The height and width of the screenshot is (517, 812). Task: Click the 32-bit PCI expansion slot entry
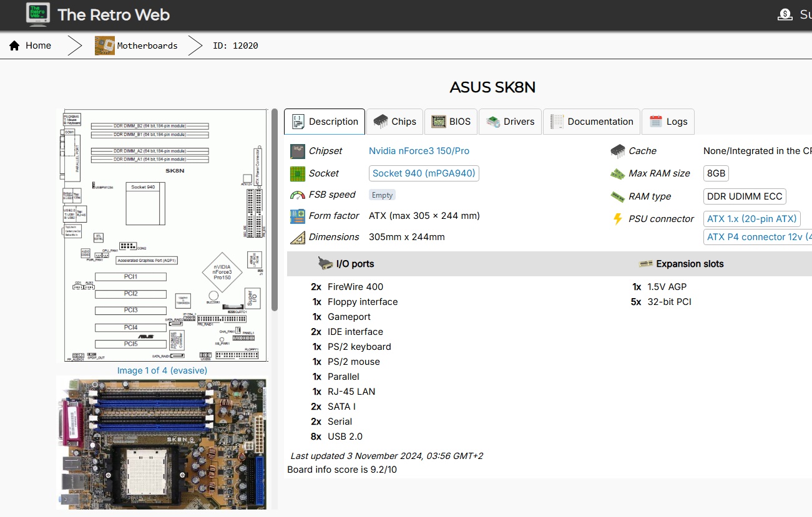click(661, 302)
